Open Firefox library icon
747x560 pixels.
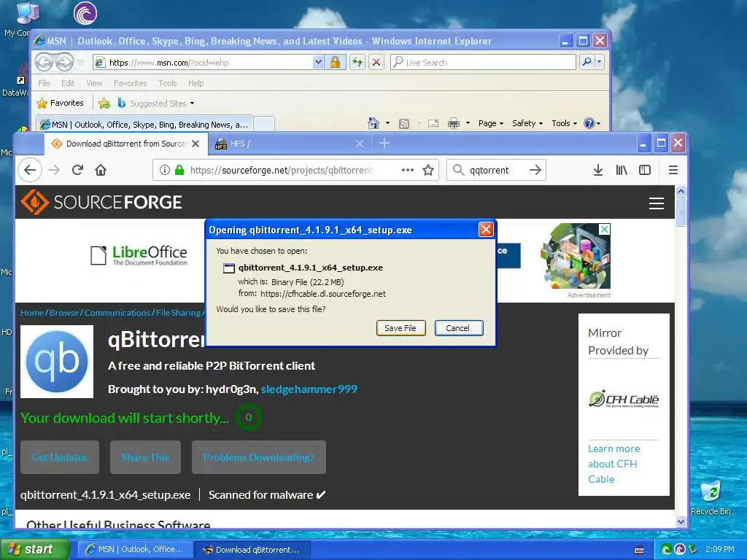click(622, 170)
